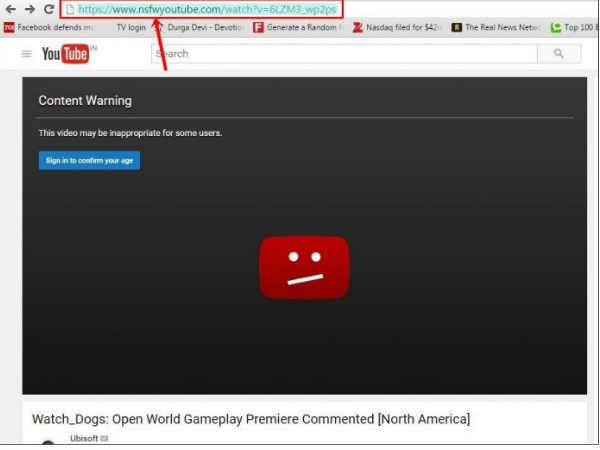Open the Nasdaq filed bookmark

(396, 28)
